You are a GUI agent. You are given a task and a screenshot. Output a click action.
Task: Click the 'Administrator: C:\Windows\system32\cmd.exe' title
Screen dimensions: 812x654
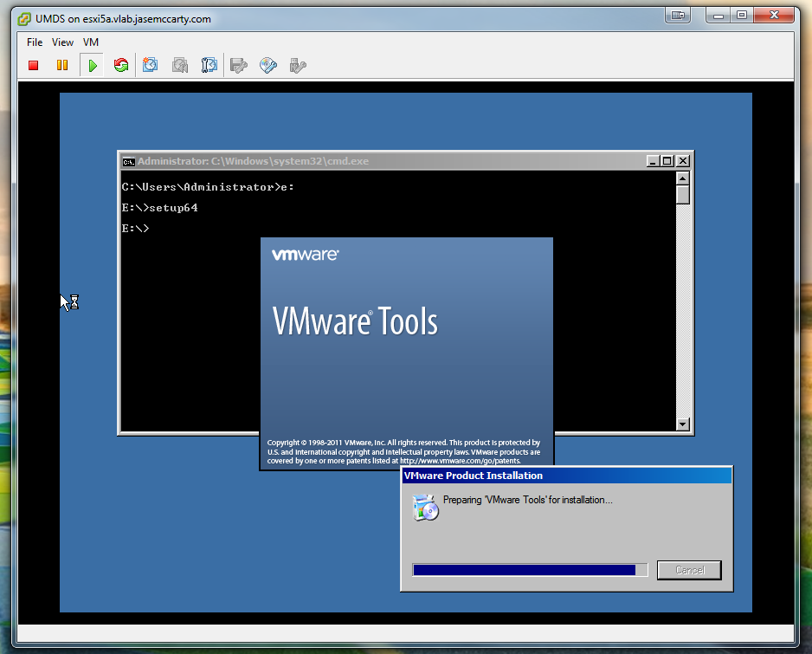click(253, 161)
